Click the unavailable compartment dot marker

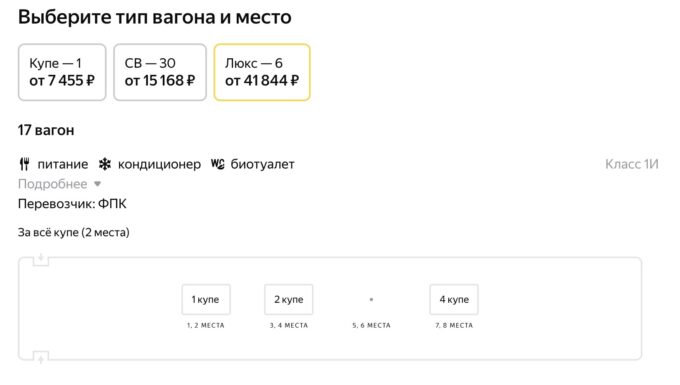tap(371, 299)
